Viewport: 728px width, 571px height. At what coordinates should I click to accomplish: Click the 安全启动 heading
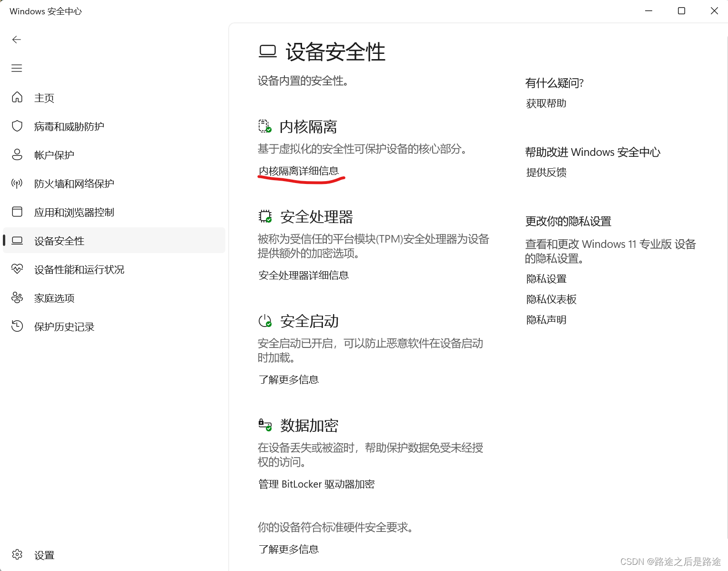pyautogui.click(x=309, y=321)
